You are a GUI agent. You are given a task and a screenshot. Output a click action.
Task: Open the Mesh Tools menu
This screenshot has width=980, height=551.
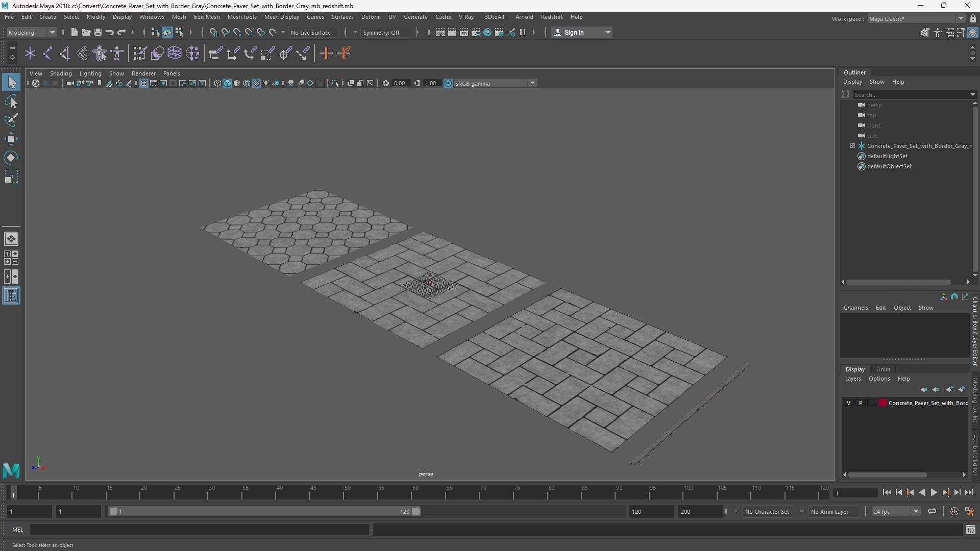[x=242, y=17]
